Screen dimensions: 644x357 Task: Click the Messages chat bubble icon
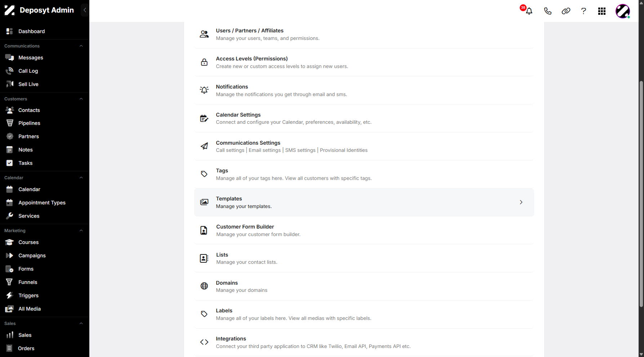coord(10,58)
